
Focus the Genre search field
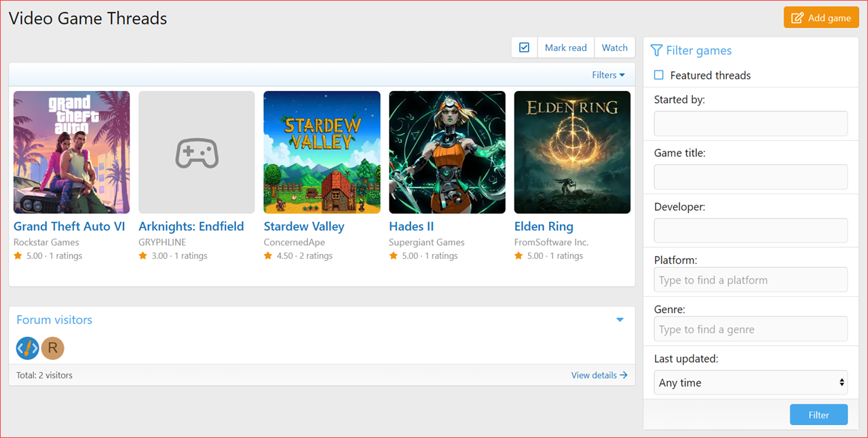tap(751, 329)
